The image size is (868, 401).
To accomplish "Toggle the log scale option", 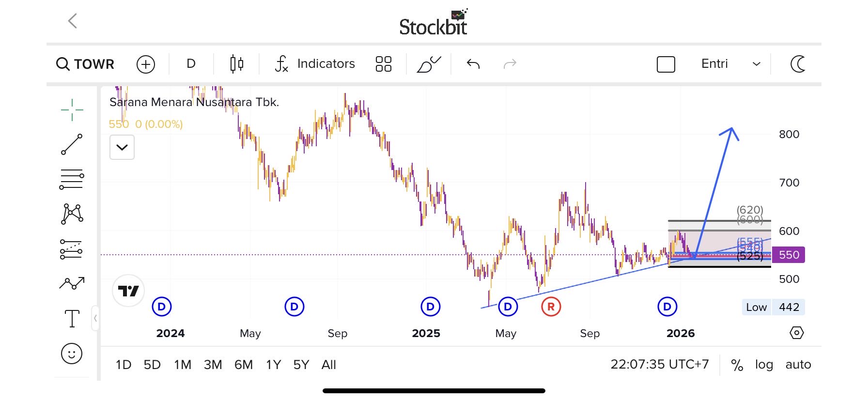I will [x=764, y=365].
